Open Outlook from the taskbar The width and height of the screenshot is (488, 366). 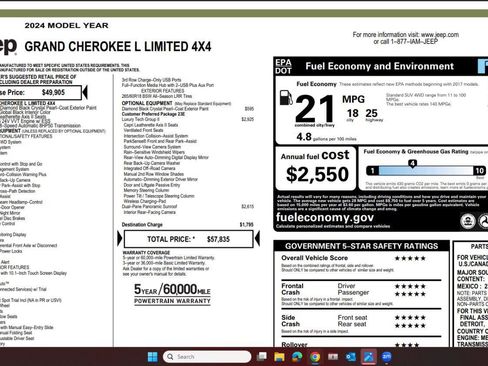click(351, 357)
